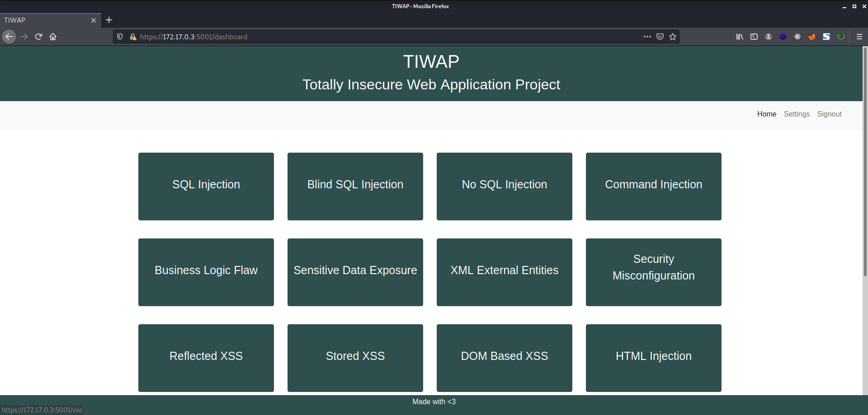Screen dimensions: 868x415
Task: Expand the page actions three-dot menu
Action: pyautogui.click(x=647, y=37)
